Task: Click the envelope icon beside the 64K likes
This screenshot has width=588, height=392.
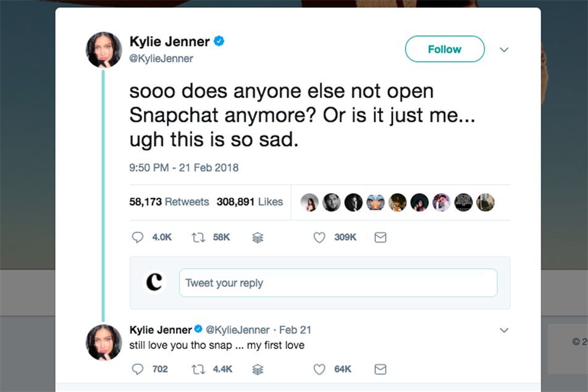Action: [x=380, y=369]
